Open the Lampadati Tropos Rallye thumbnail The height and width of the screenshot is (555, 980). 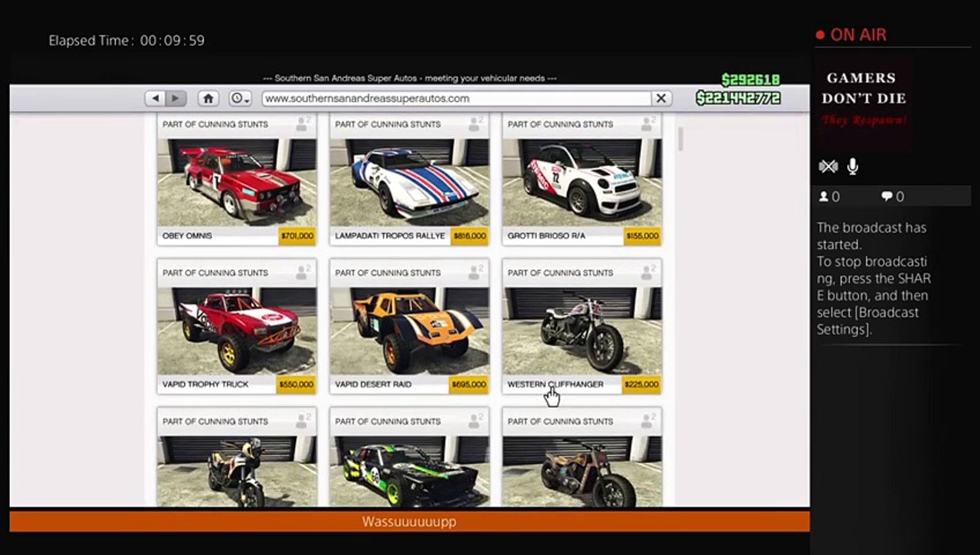(x=409, y=183)
